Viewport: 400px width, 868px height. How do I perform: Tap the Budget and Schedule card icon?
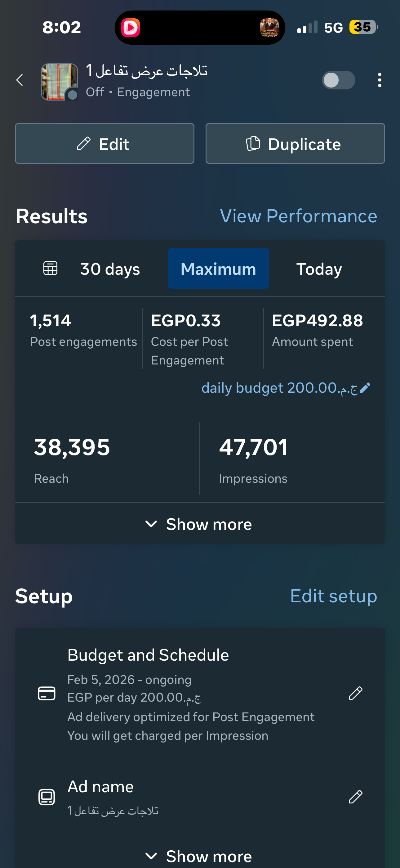click(47, 694)
